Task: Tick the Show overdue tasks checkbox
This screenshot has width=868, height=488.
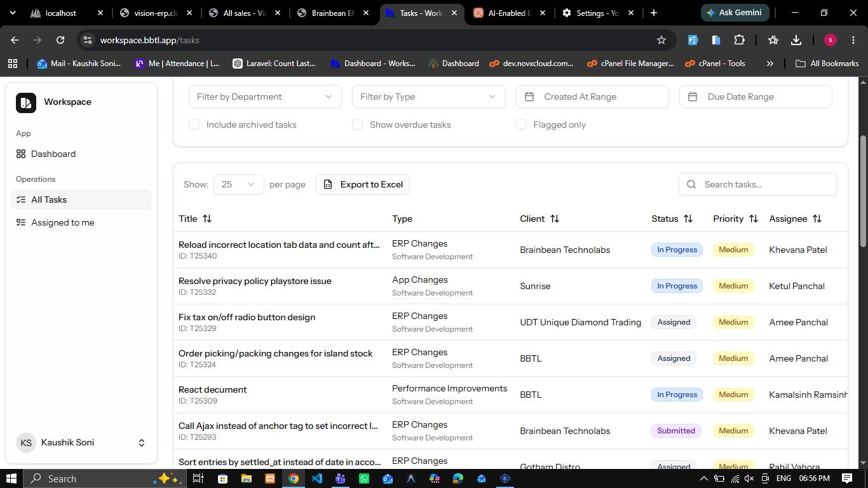Action: [357, 125]
